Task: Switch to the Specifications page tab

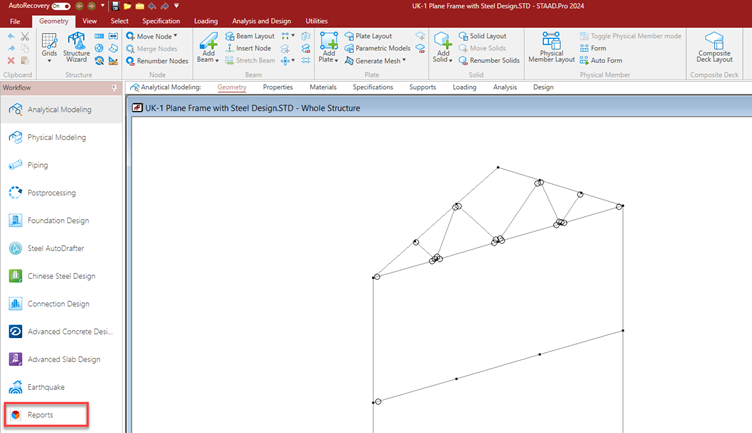Action: tap(373, 87)
